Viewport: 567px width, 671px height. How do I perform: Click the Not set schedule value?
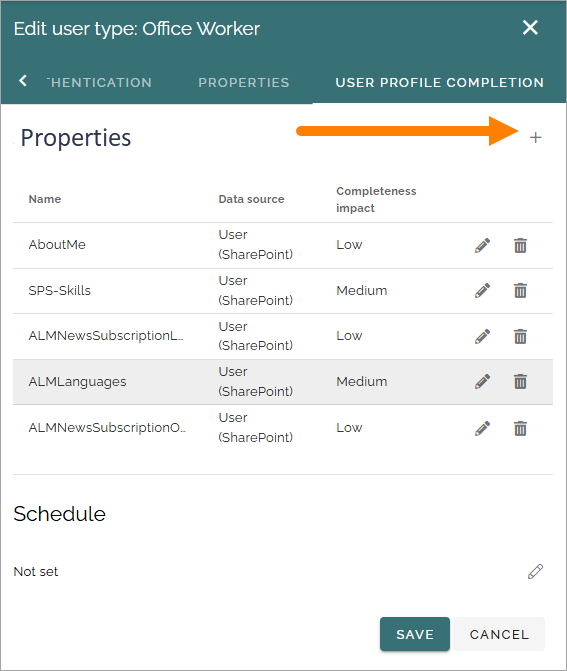click(x=36, y=572)
